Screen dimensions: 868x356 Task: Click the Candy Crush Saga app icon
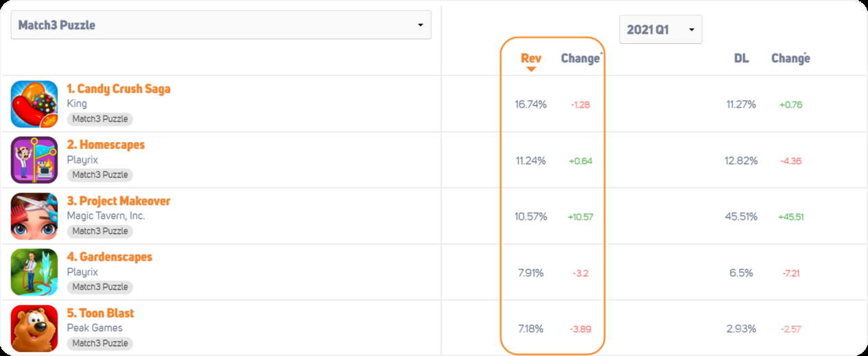[34, 104]
